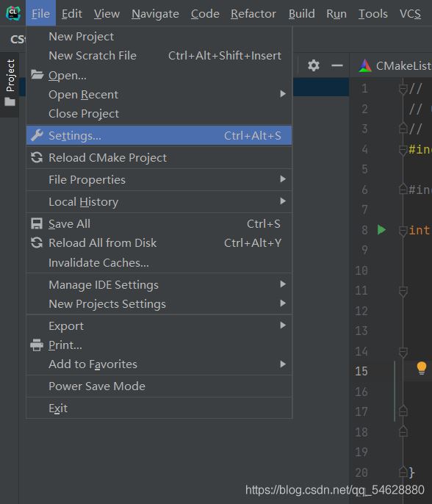Switch to the CMakeLists editor tab
This screenshot has width=432, height=504.
395,65
